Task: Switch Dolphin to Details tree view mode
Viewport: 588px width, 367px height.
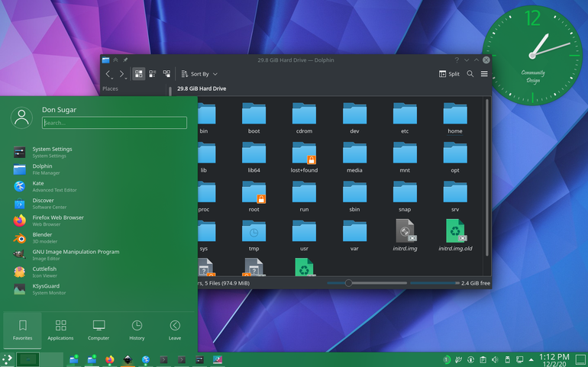Action: [x=166, y=74]
